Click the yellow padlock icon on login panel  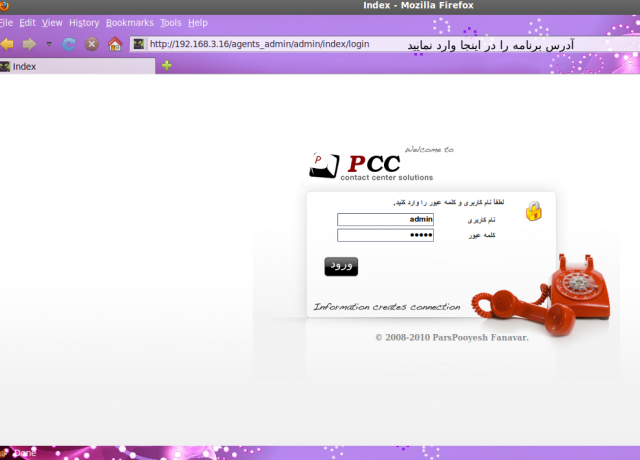click(x=534, y=211)
